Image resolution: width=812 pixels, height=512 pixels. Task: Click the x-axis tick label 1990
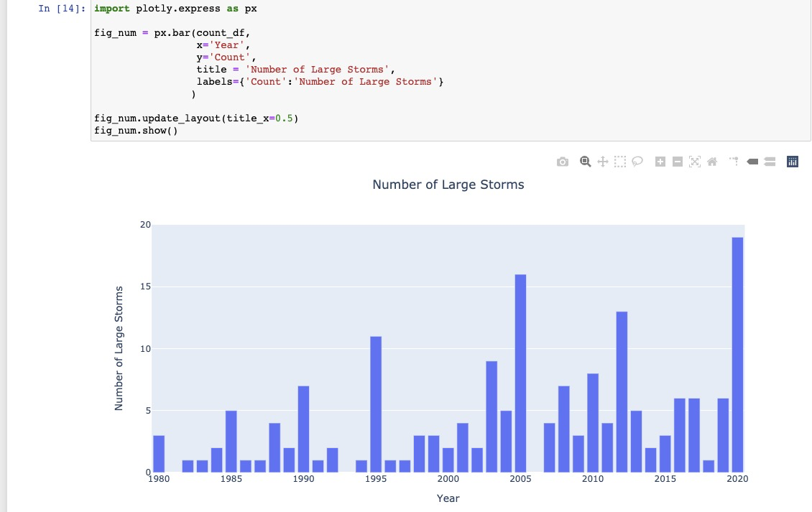click(x=303, y=479)
